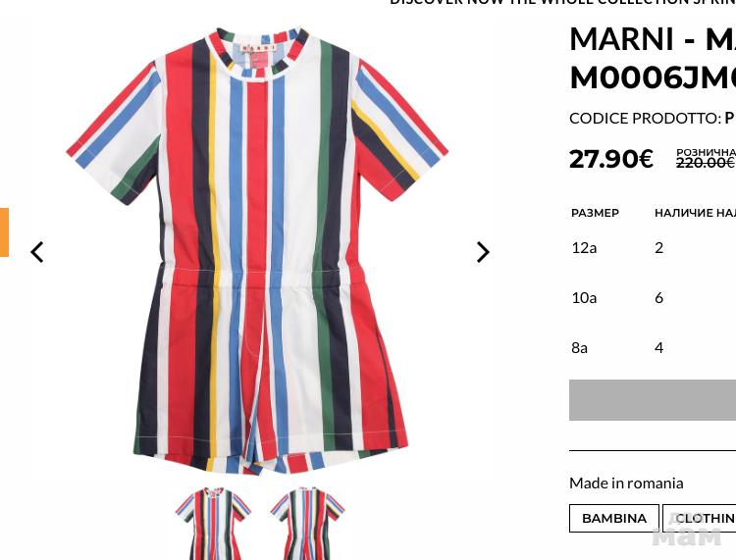Open the back-view jumpsuit thumbnail
The image size is (736, 560).
[307, 523]
